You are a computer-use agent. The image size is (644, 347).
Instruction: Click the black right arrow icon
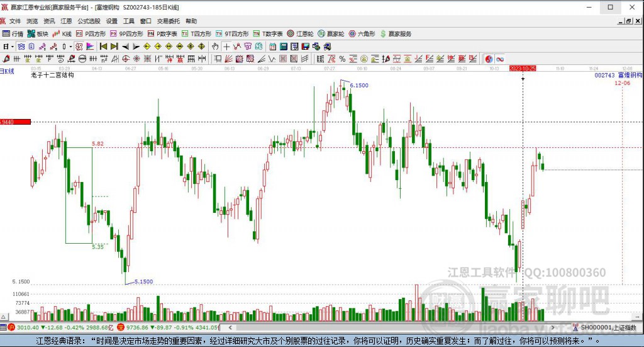pyautogui.click(x=136, y=47)
